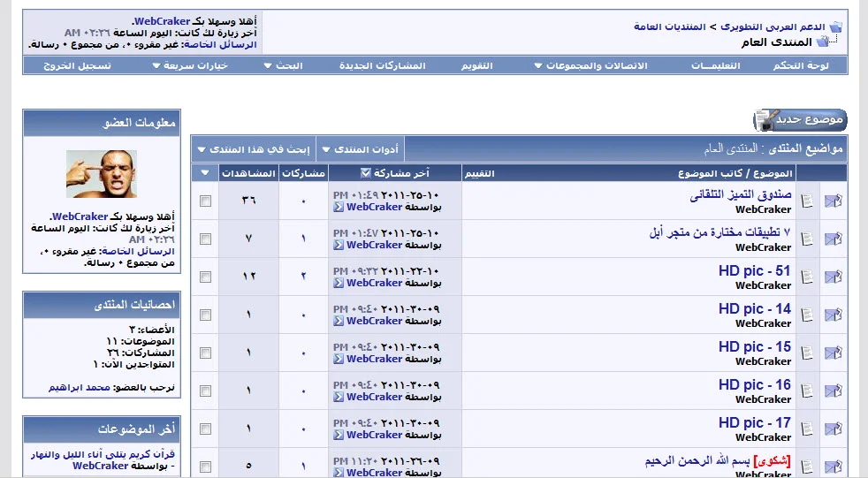The width and height of the screenshot is (868, 478).
Task: Open the إبحث في هذا المنتدى dropdown
Action: pos(253,149)
